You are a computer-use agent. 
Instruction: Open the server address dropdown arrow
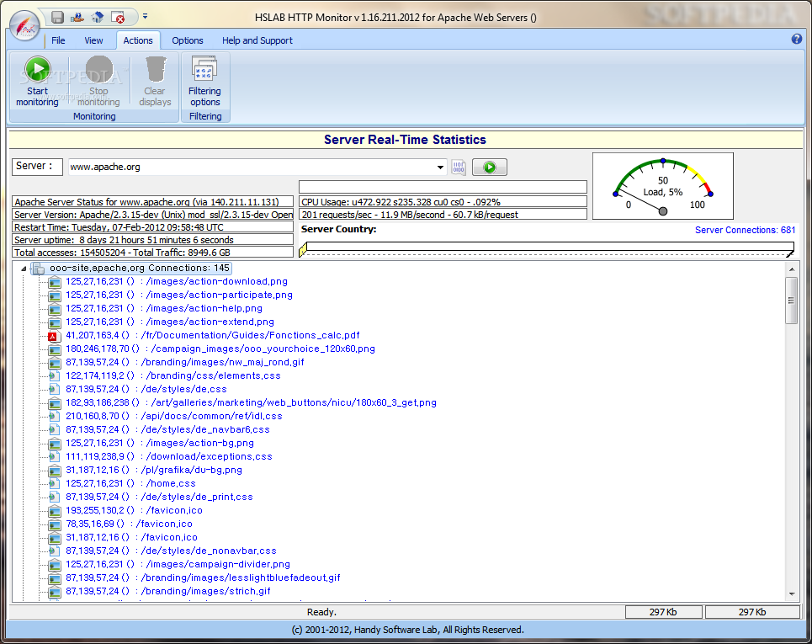(440, 168)
